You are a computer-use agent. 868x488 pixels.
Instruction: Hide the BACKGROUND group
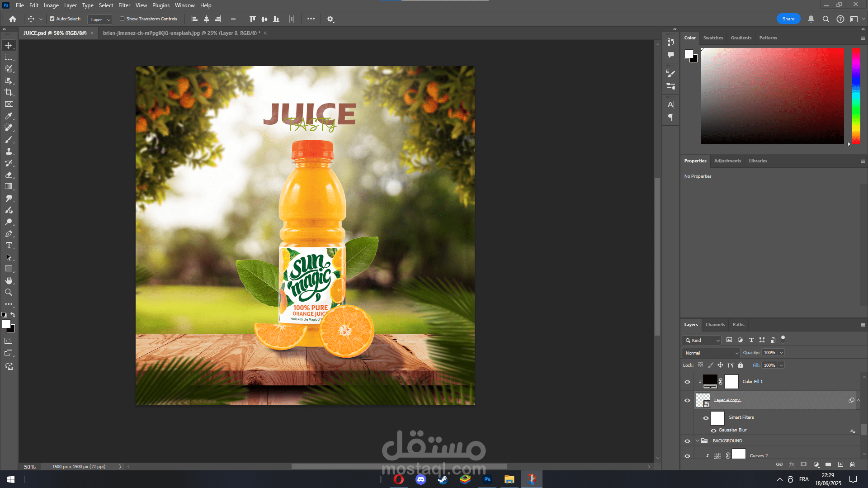click(x=688, y=441)
